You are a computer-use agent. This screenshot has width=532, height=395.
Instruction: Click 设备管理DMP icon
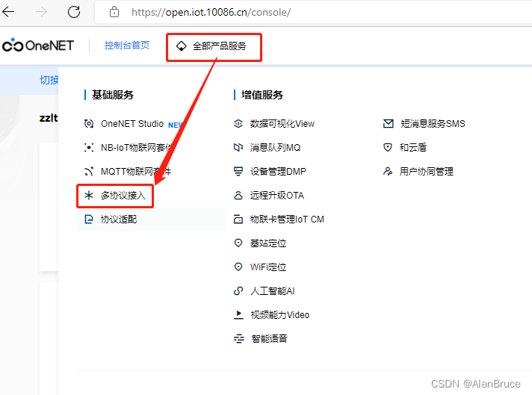pos(238,172)
